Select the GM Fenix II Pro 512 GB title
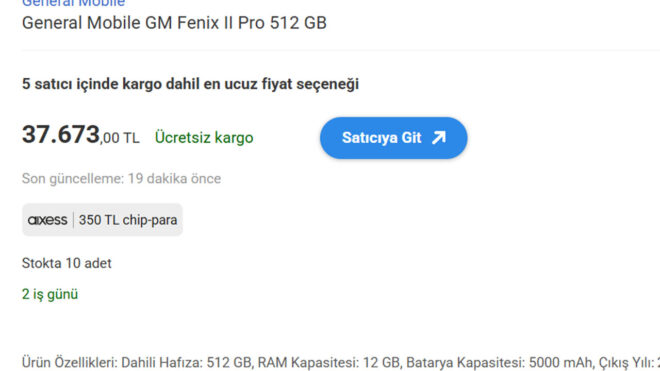Image resolution: width=660 pixels, height=371 pixels. pos(174,23)
